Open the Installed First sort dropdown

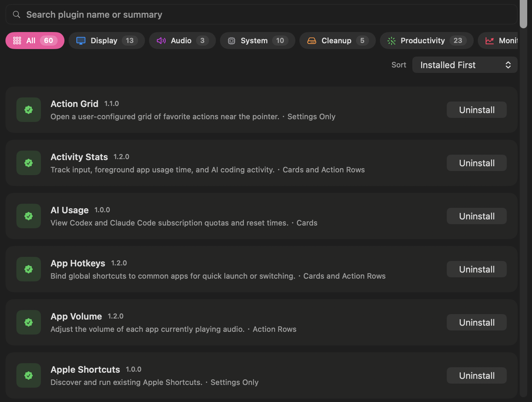(465, 65)
